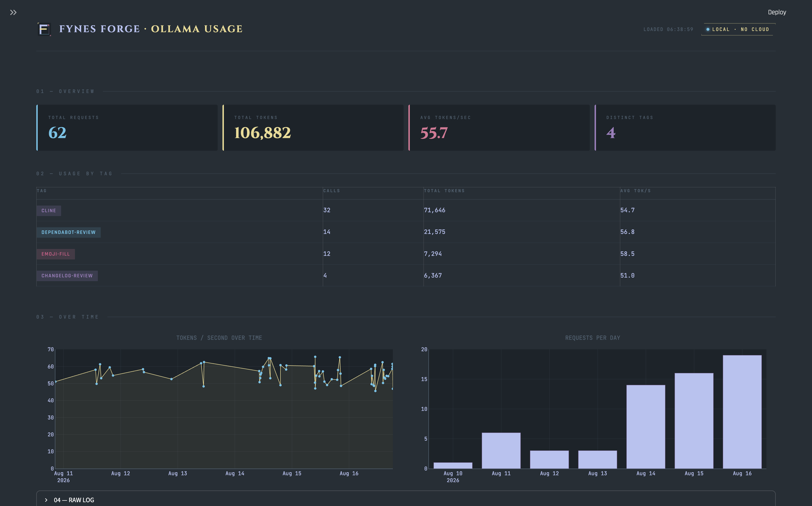Screen dimensions: 812x506
Task: Click the 01 — Overview section heading
Action: click(65, 91)
